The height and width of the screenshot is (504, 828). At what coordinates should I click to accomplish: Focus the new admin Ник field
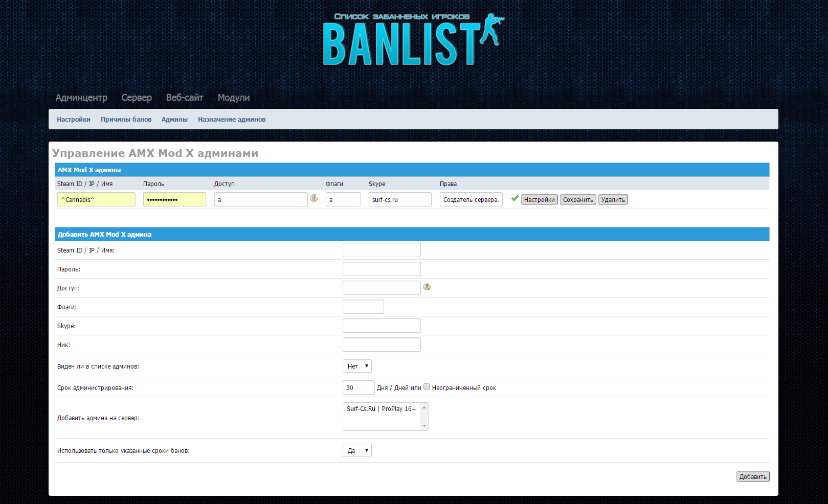(x=382, y=345)
